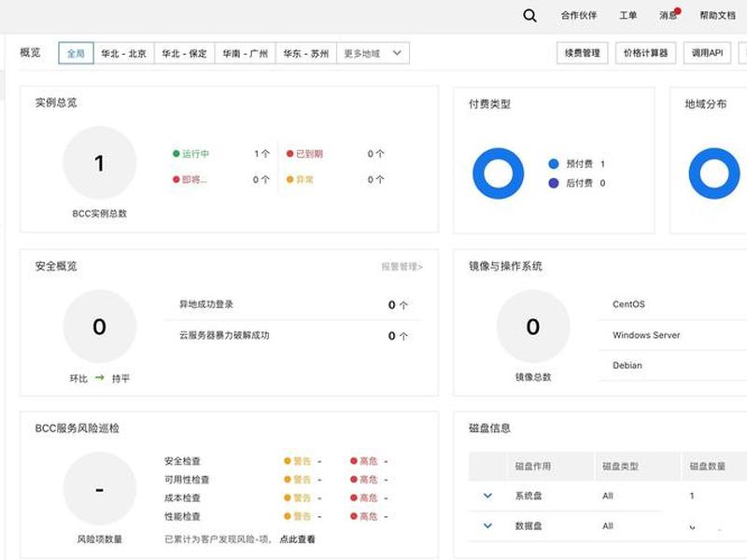Click the 付费类型 donut chart
The width and height of the screenshot is (747, 560).
[x=499, y=174]
